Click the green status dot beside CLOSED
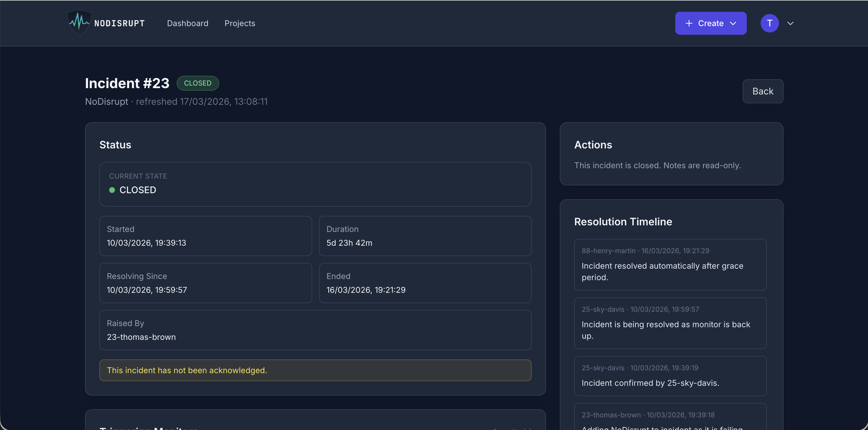Viewport: 868px width, 430px height. (112, 190)
